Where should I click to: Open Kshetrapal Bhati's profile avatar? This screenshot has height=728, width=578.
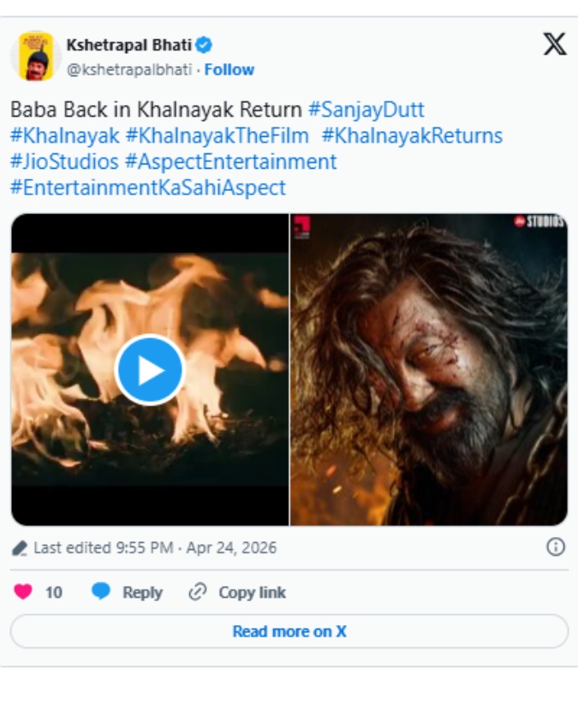(x=35, y=57)
